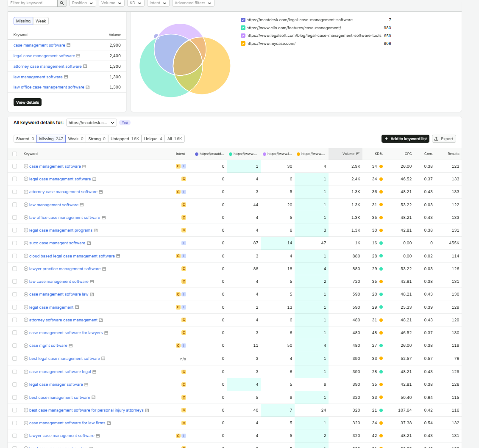
Task: Click the plus icon for 'legal case management' row
Action: (26, 307)
